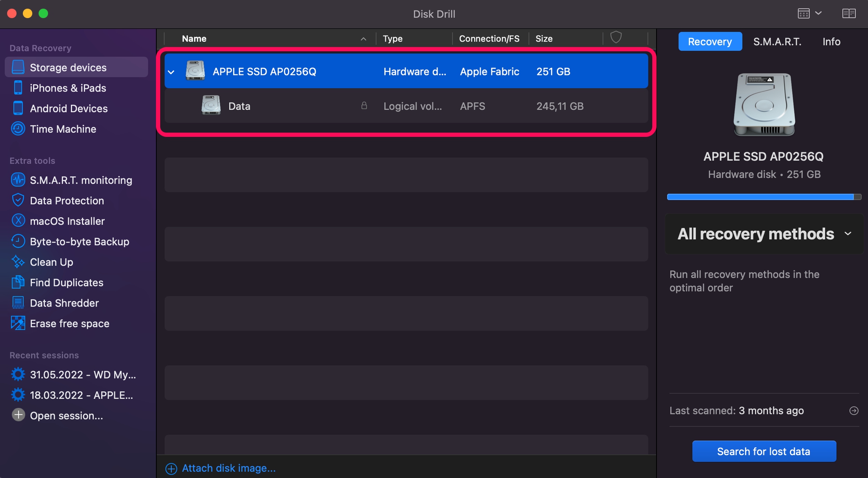This screenshot has height=478, width=868.
Task: Click the arrow icon next to Last scanned
Action: (854, 410)
